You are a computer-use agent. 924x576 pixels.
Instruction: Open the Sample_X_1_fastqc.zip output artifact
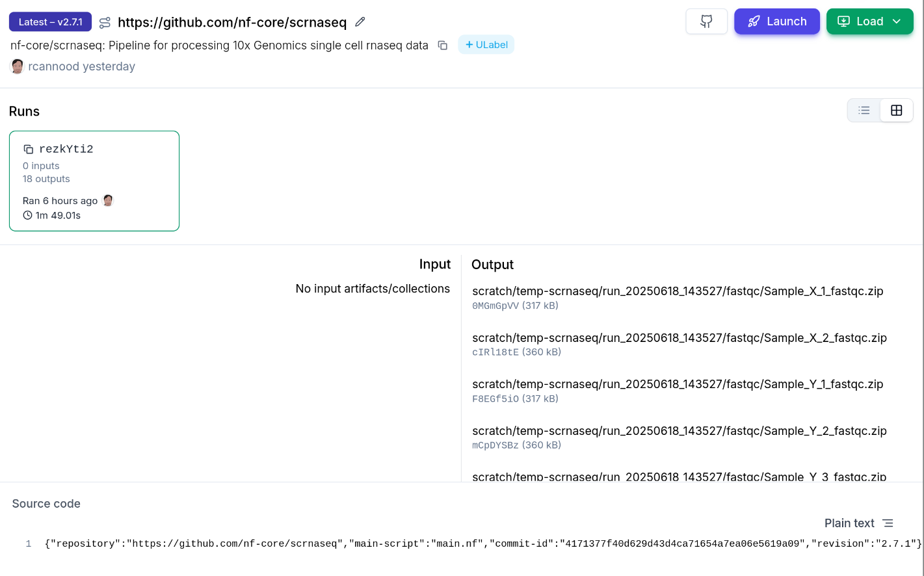pos(677,291)
